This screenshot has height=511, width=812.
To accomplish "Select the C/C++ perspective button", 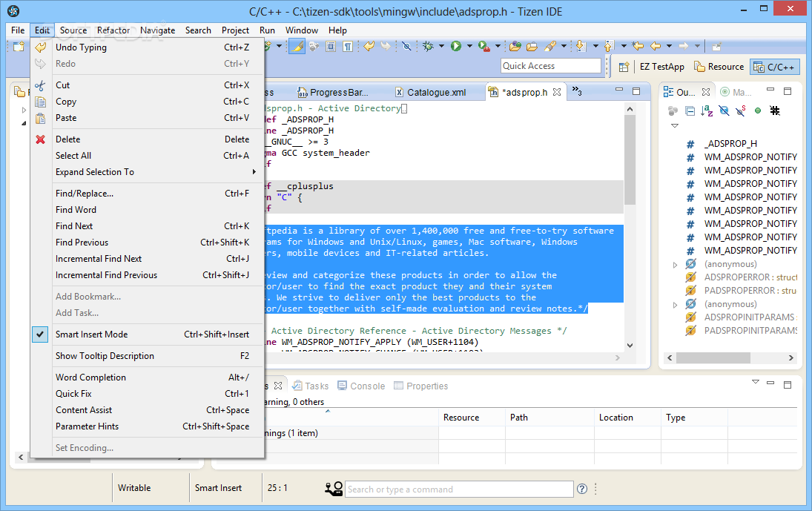I will (775, 67).
